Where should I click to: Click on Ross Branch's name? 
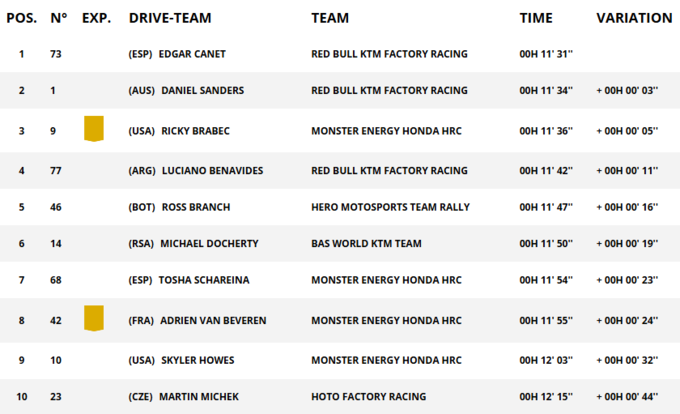click(196, 207)
